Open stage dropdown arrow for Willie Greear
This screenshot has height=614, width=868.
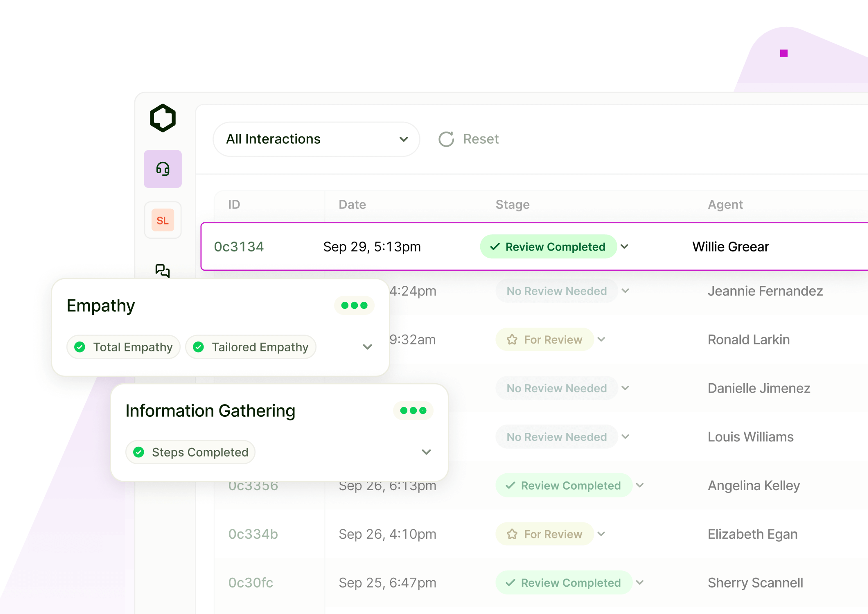tap(625, 246)
